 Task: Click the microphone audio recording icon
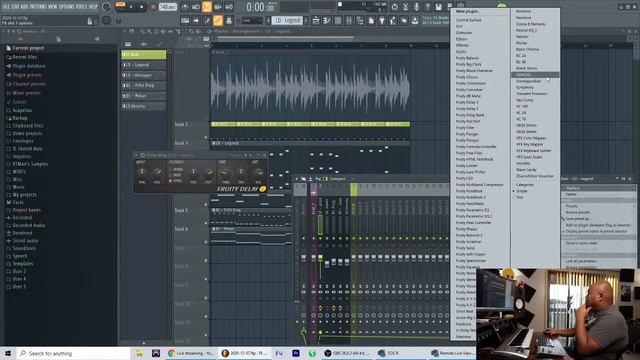[416, 7]
